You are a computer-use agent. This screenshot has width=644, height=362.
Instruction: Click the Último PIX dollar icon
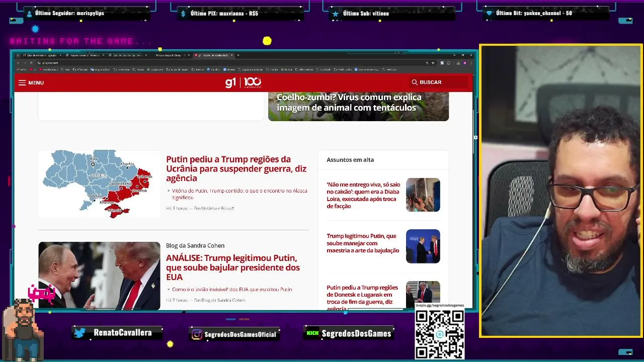[183, 14]
